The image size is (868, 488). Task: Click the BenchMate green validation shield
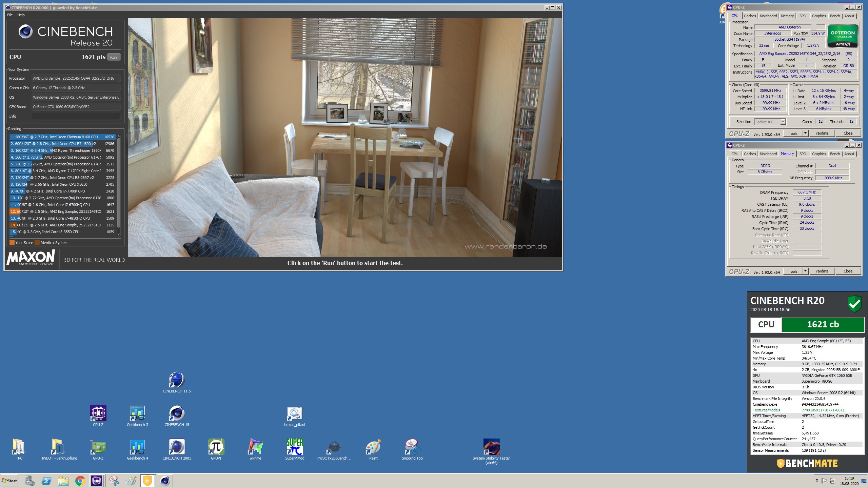tap(854, 304)
